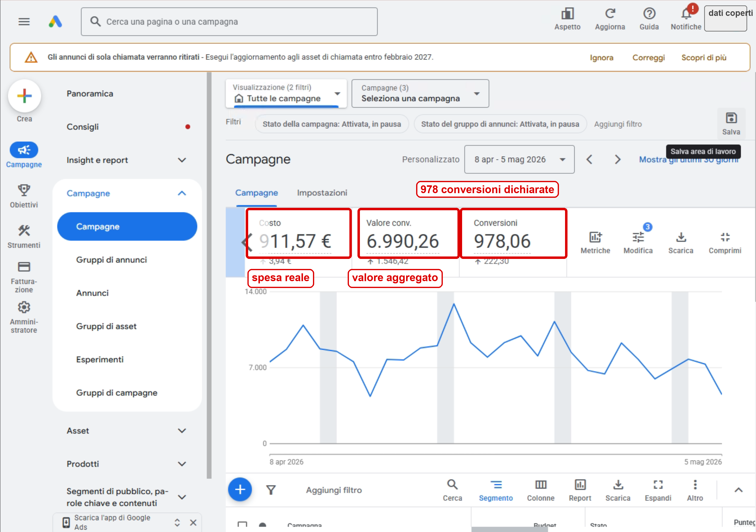This screenshot has height=532, width=756.
Task: Click Ignora in the warning banner
Action: click(601, 58)
